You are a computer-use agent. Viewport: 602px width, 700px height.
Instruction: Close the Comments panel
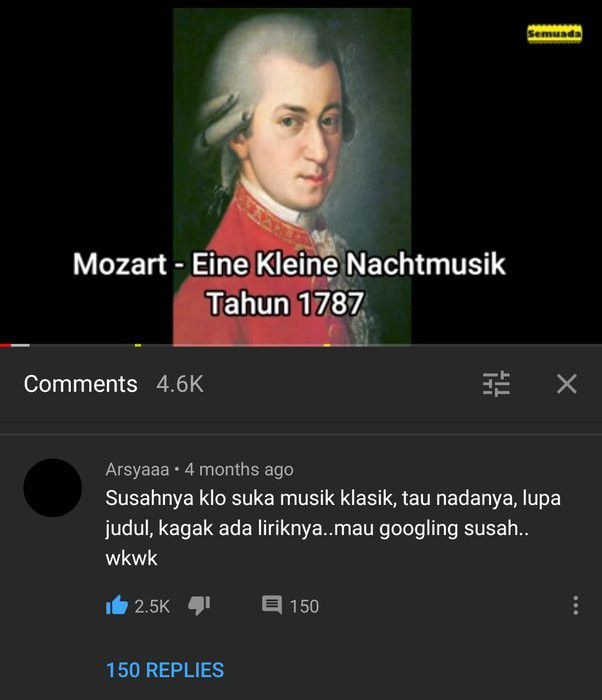pos(567,383)
